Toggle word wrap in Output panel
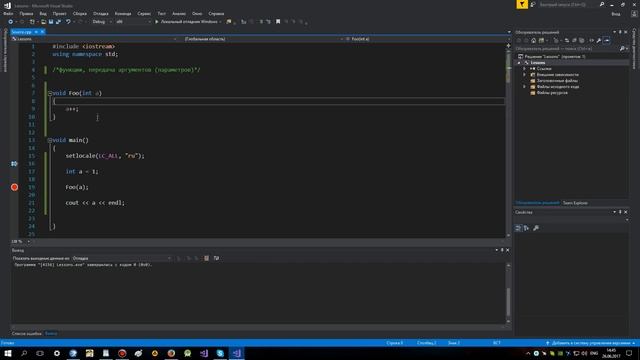 (216, 258)
